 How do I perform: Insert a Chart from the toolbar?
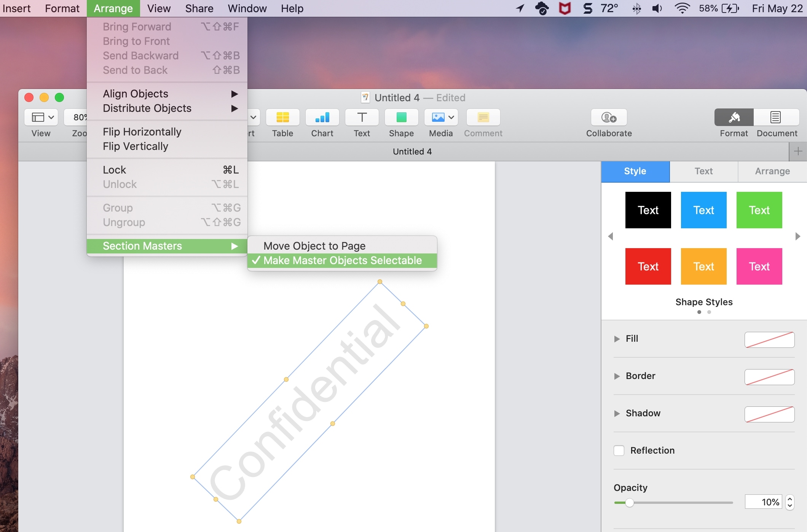[x=322, y=117]
